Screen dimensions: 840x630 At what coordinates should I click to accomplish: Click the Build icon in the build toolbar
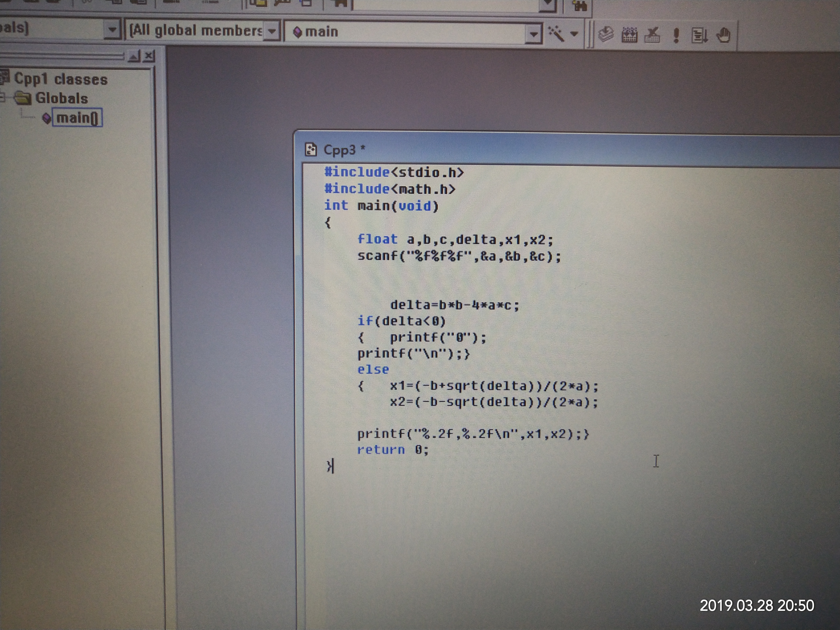tap(629, 35)
